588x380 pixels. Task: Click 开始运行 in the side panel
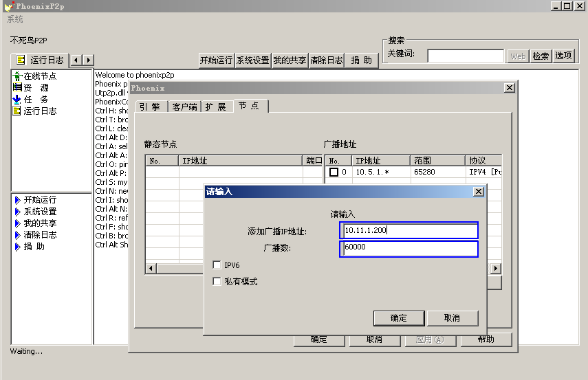tap(40, 200)
